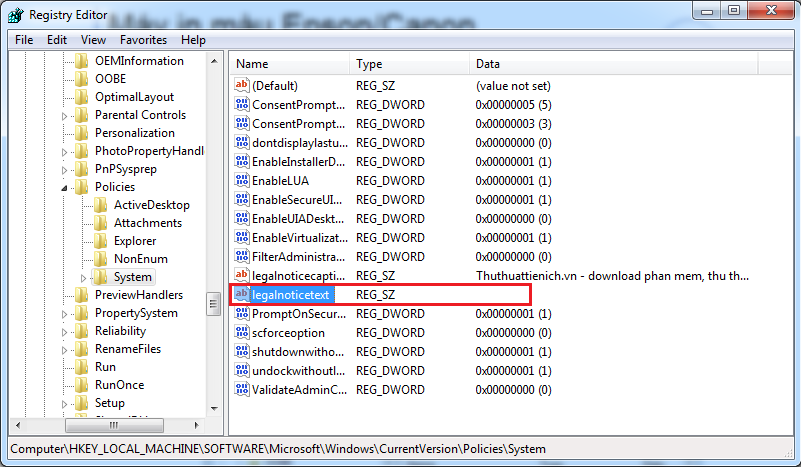Select the Explorer folder icon in tree
This screenshot has width=801, height=467.
coord(100,241)
